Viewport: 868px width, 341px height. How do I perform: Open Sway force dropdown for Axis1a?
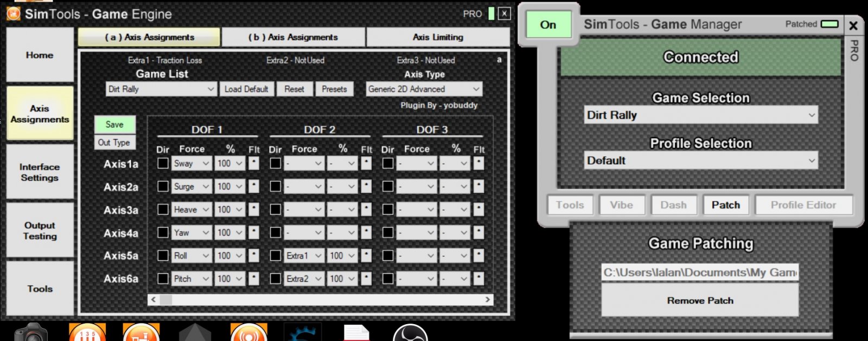[x=192, y=163]
